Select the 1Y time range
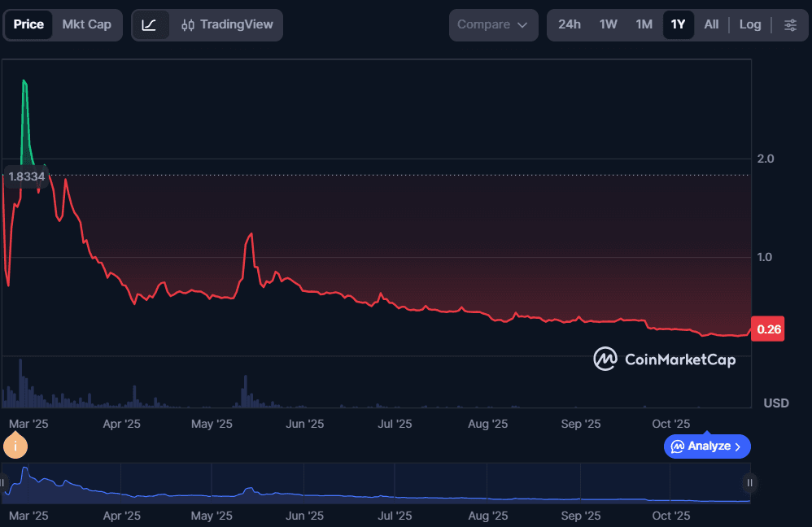Image resolution: width=812 pixels, height=527 pixels. (x=678, y=24)
